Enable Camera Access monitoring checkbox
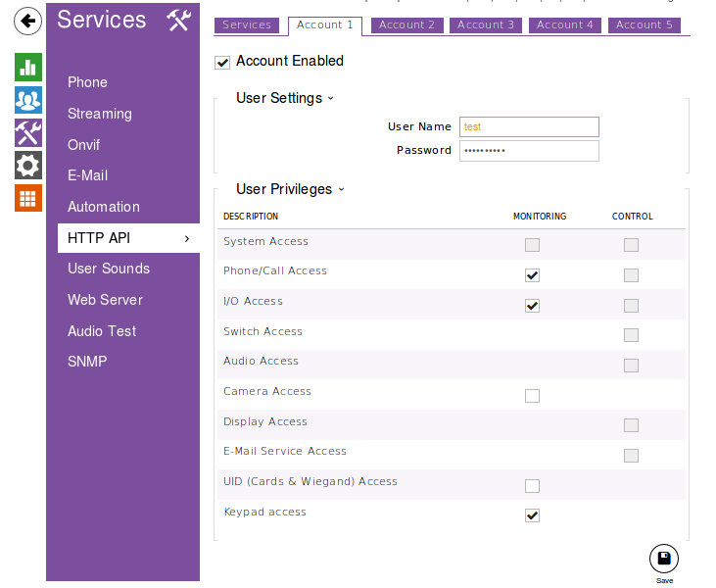The image size is (716, 588). click(532, 396)
